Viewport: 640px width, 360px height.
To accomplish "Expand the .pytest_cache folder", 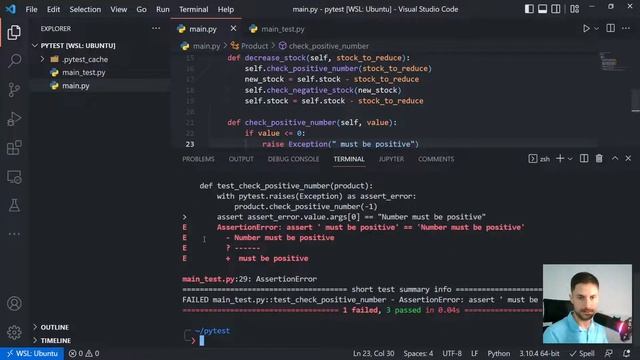I will click(x=85, y=59).
